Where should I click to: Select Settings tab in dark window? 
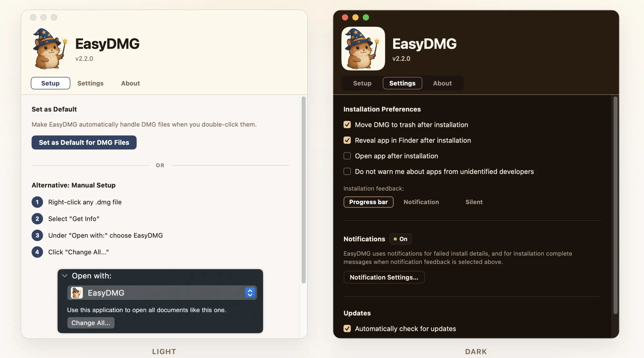tap(402, 83)
